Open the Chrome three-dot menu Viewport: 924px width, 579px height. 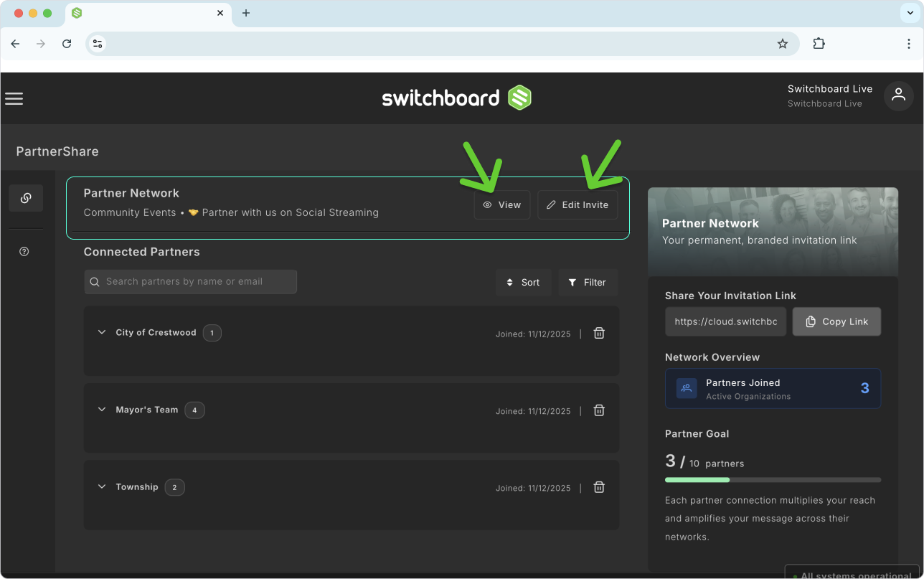pyautogui.click(x=909, y=44)
